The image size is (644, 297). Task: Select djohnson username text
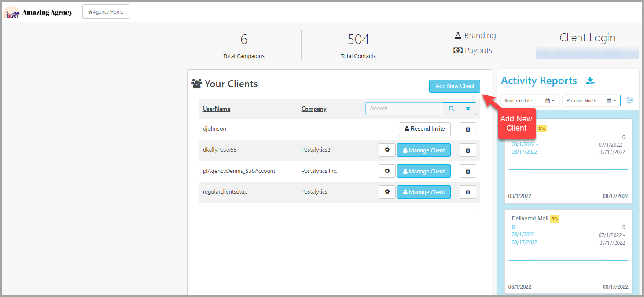214,129
